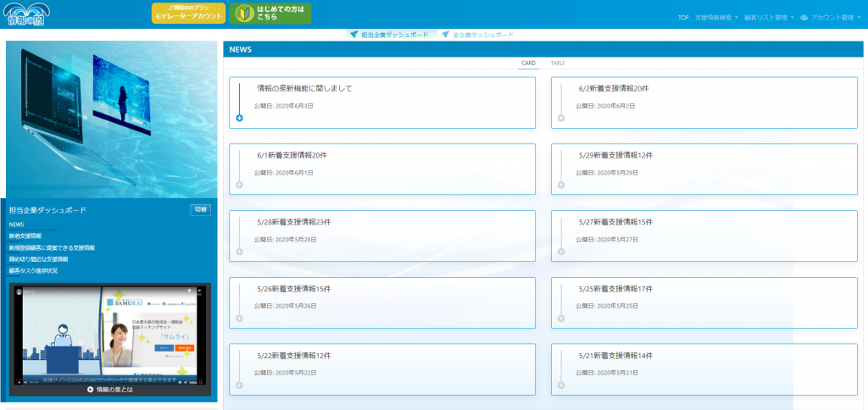Click the plus icon on 6/2新着支援情報20件 card
The image size is (868, 410).
[x=561, y=118]
